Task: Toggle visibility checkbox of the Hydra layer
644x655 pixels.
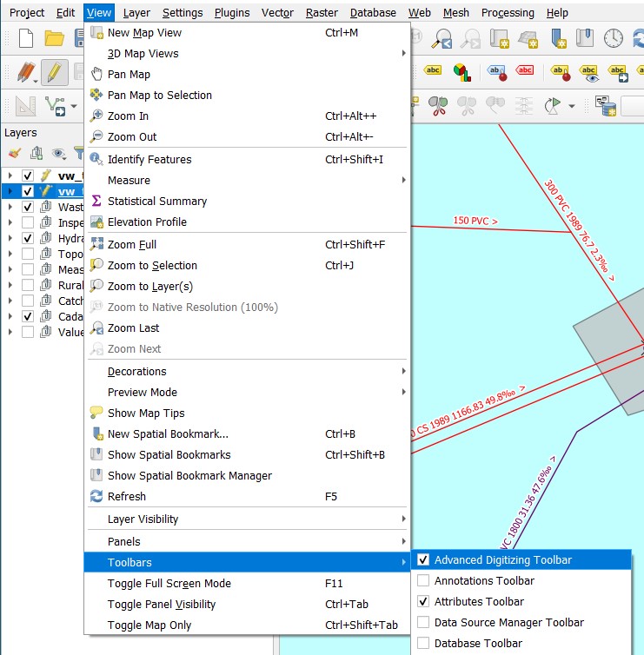Action: tap(28, 238)
